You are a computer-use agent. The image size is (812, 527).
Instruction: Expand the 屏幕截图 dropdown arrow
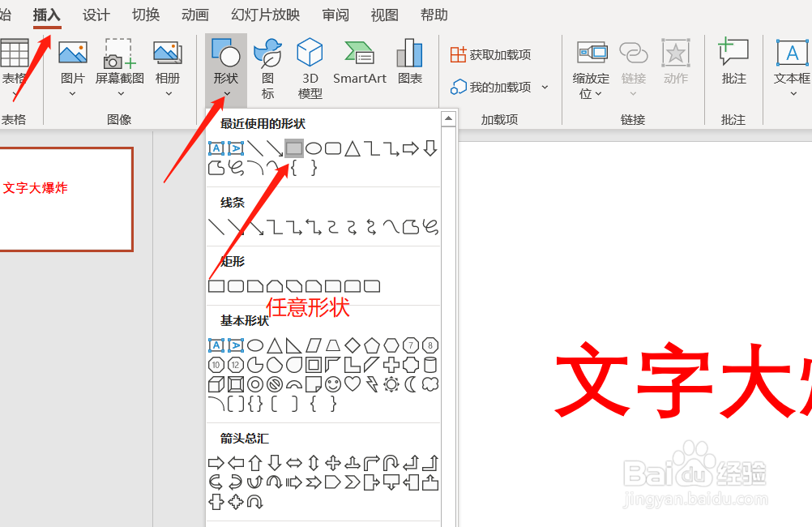click(x=121, y=94)
